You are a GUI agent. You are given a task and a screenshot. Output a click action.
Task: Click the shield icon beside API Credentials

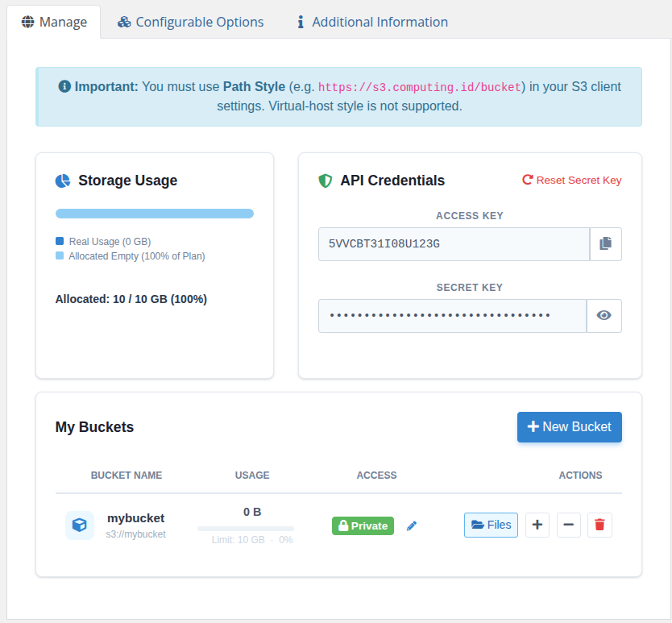(x=324, y=181)
